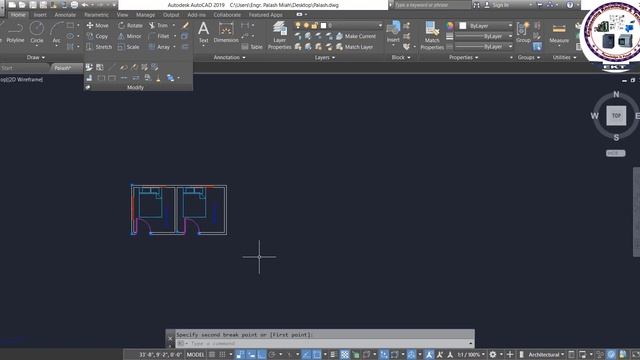Select the Arc drawing tool
The width and height of the screenshot is (640, 360).
(x=56, y=33)
